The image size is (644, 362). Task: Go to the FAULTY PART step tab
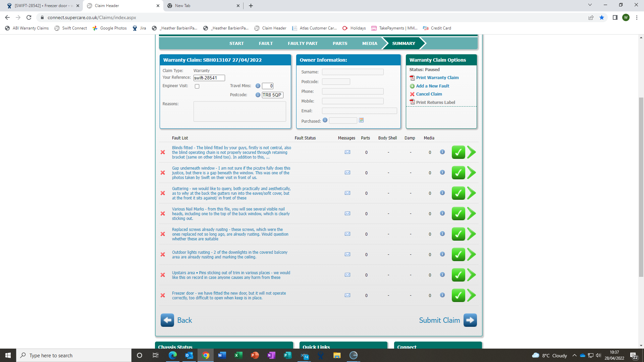tap(303, 44)
